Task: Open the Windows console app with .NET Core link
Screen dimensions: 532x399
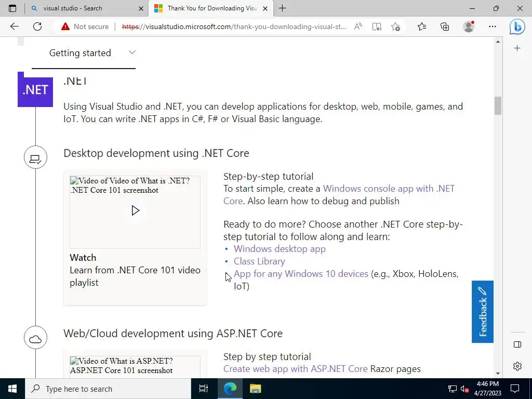Action: [339, 195]
